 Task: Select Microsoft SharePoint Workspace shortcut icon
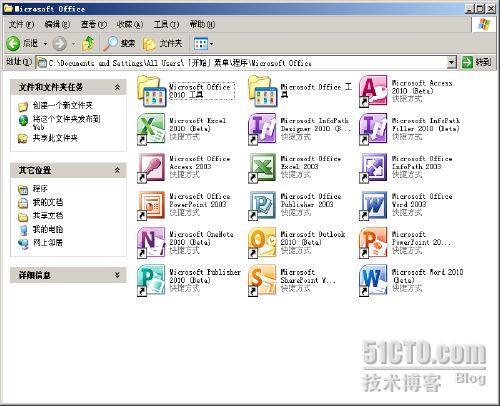coord(262,280)
